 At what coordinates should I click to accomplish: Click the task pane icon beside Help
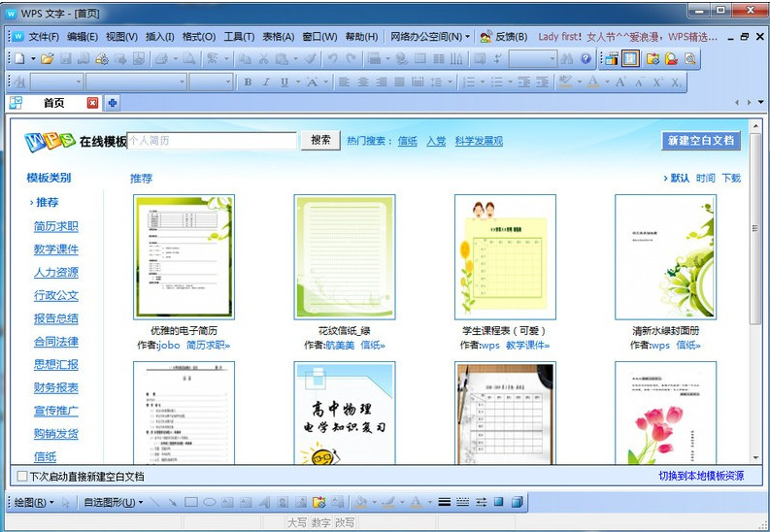click(612, 59)
